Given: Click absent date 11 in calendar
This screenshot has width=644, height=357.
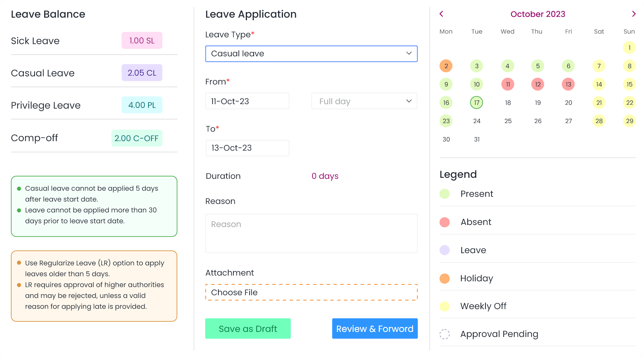Looking at the screenshot, I should click(x=507, y=84).
